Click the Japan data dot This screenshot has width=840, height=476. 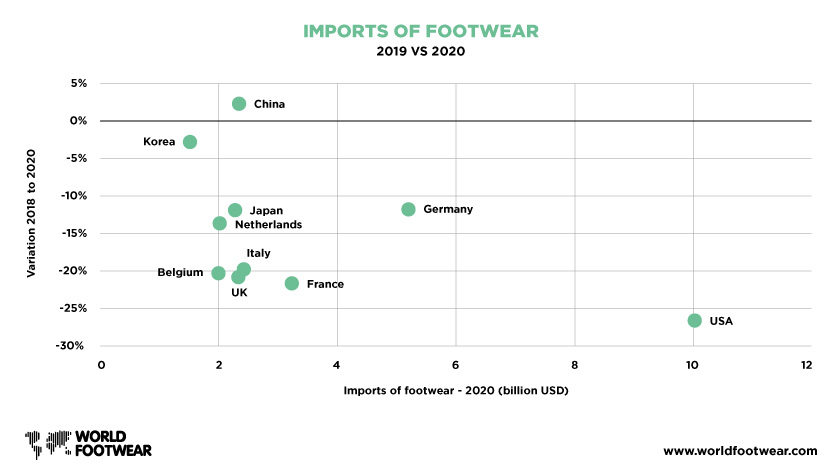click(235, 210)
